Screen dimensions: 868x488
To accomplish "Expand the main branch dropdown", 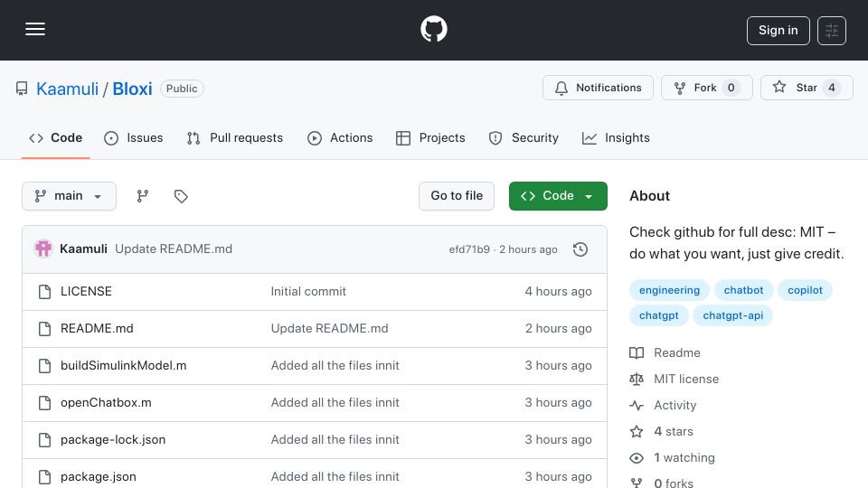I will (70, 196).
